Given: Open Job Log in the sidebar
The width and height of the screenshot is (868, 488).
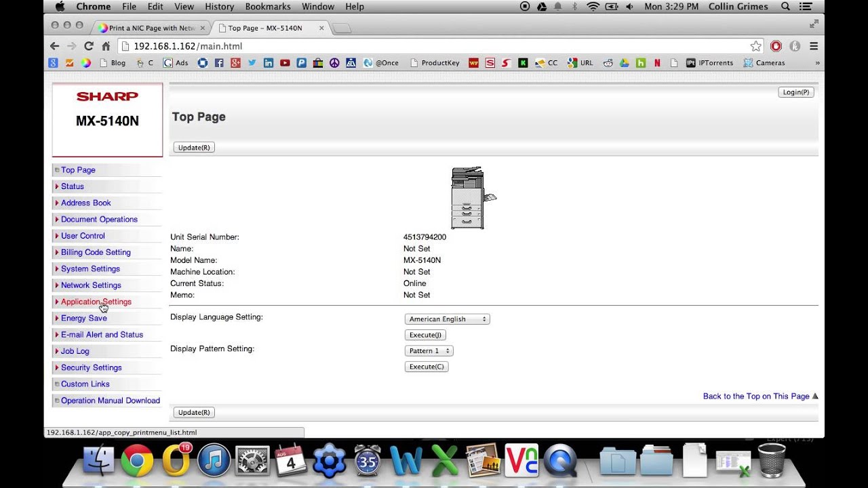Looking at the screenshot, I should click(x=75, y=351).
